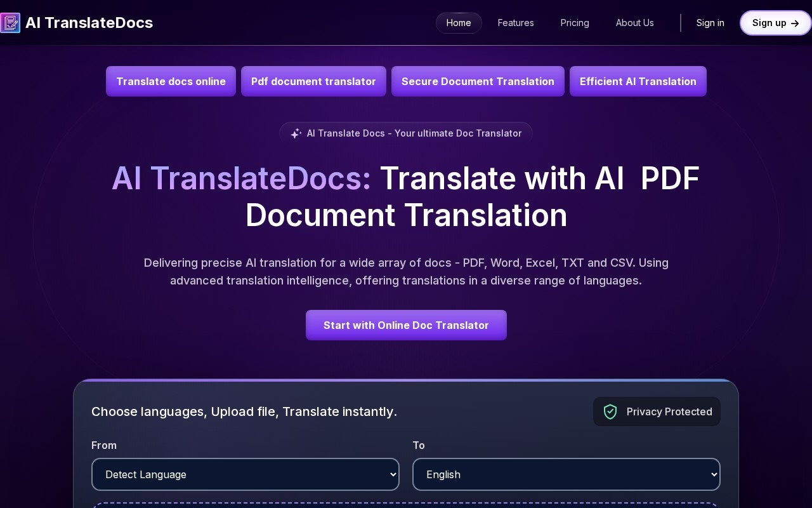Select Pdf document translator button
812x508 pixels.
tap(313, 81)
